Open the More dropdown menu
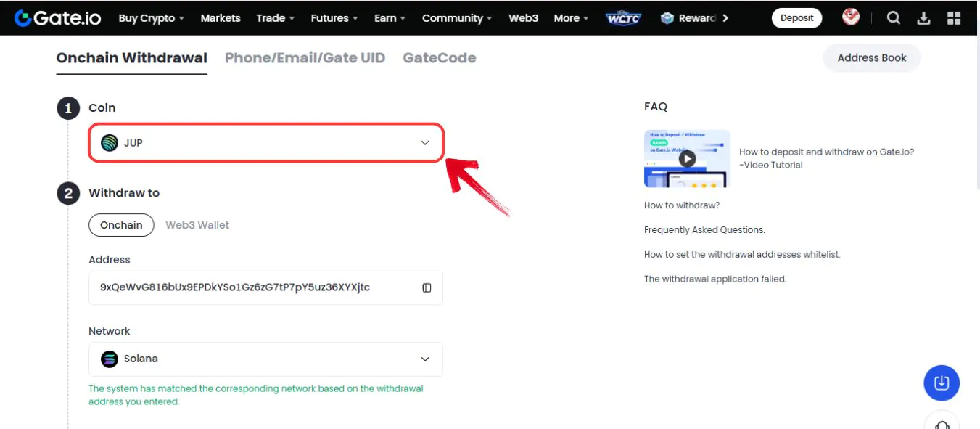This screenshot has height=429, width=980. (x=571, y=18)
